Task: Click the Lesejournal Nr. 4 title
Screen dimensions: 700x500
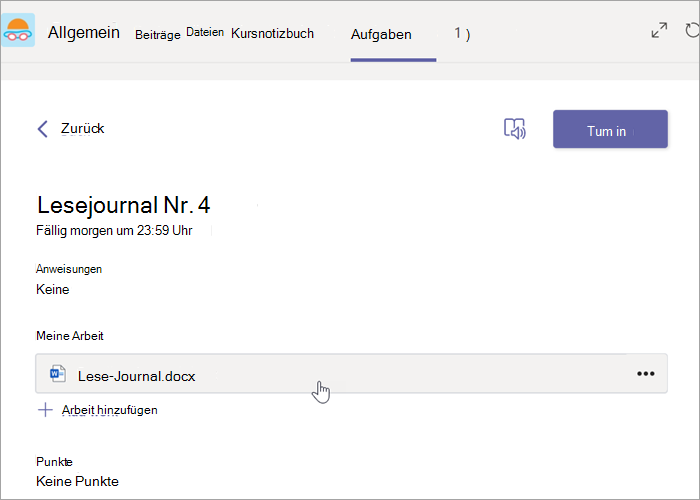Action: [x=123, y=205]
